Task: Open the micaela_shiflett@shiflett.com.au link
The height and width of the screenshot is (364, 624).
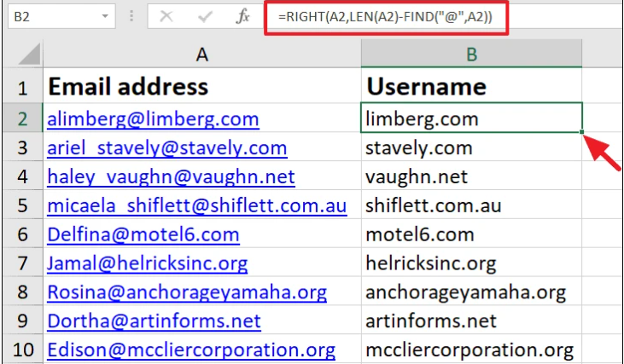Action: click(197, 205)
